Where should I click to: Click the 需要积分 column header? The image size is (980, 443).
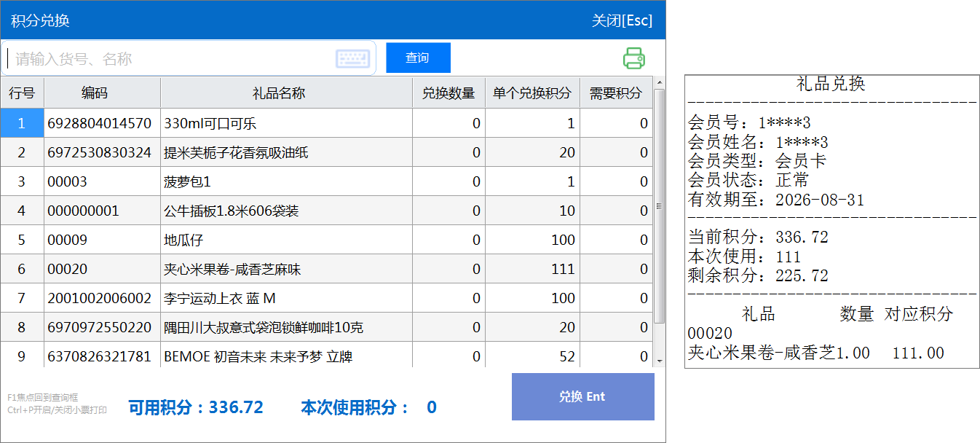point(616,93)
